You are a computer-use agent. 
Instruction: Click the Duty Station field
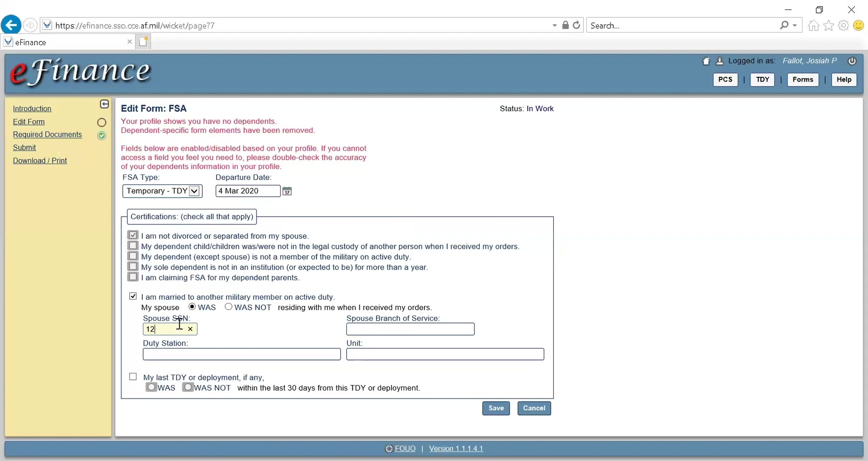(x=242, y=354)
